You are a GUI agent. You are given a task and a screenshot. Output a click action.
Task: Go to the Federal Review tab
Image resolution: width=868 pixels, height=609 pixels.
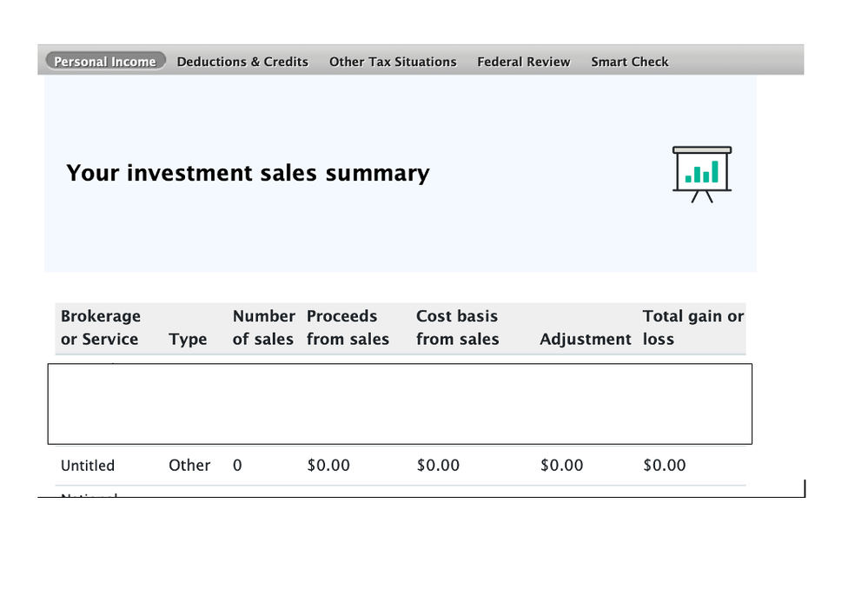point(524,62)
